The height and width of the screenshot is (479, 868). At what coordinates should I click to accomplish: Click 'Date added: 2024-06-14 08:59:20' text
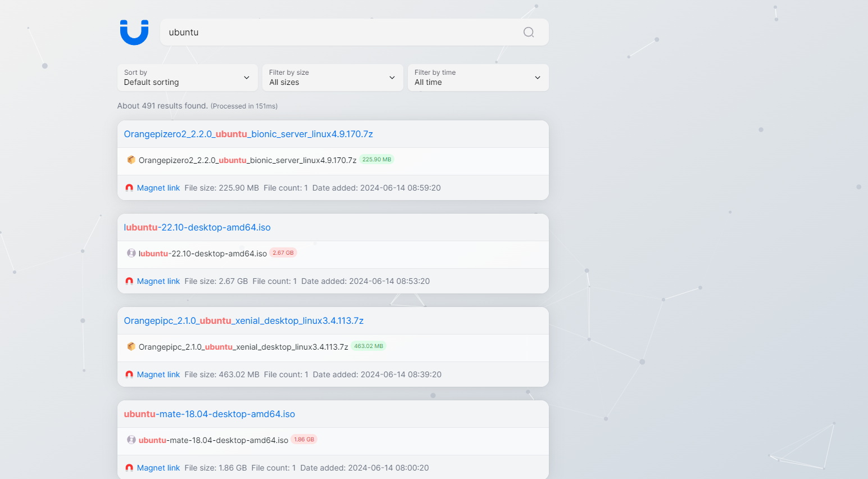pyautogui.click(x=376, y=188)
